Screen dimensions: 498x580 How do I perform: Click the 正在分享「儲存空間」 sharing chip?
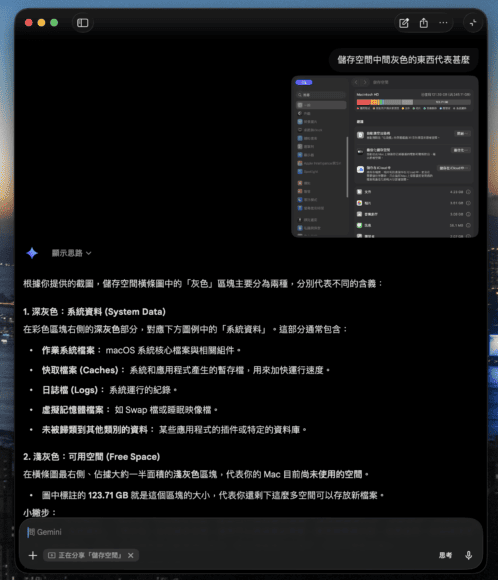tap(85, 555)
